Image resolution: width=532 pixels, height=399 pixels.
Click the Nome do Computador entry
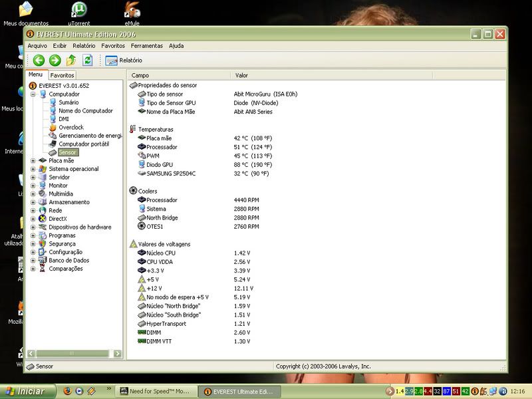pos(86,110)
